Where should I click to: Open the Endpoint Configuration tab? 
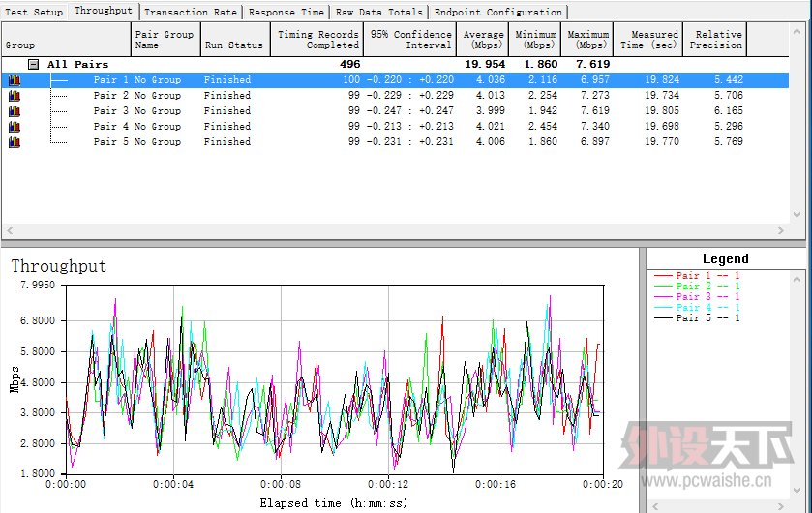pos(498,12)
